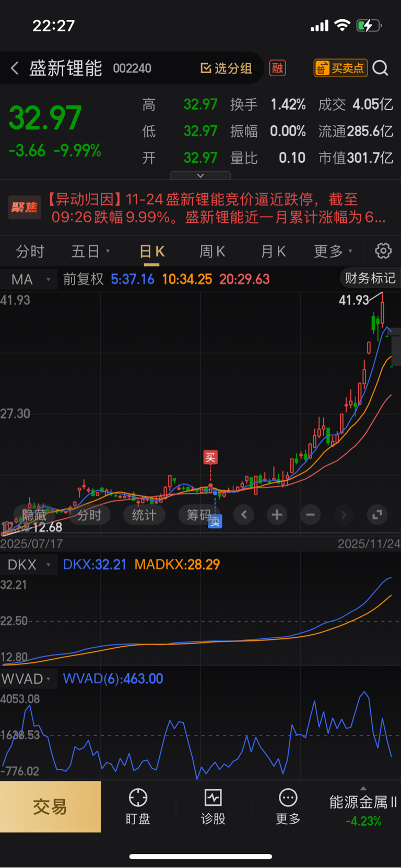Open the 五日 period dropdown
The image size is (401, 868).
(90, 252)
